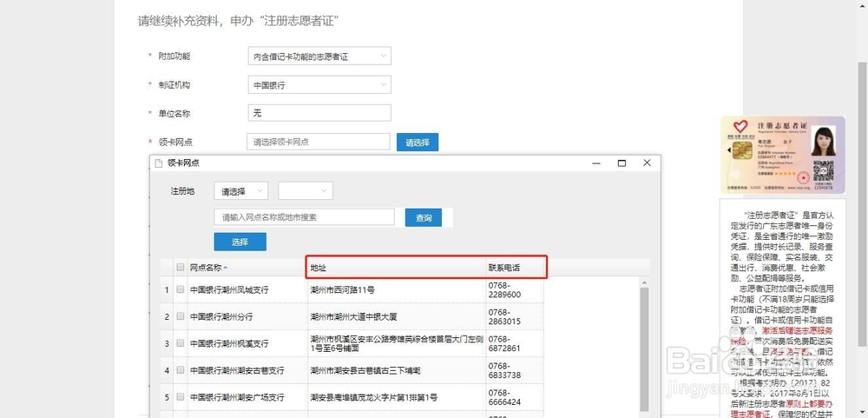Viewport: 868px width, 418px height.
Task: Open the empty city dropdown beside 注册地
Action: coord(306,190)
